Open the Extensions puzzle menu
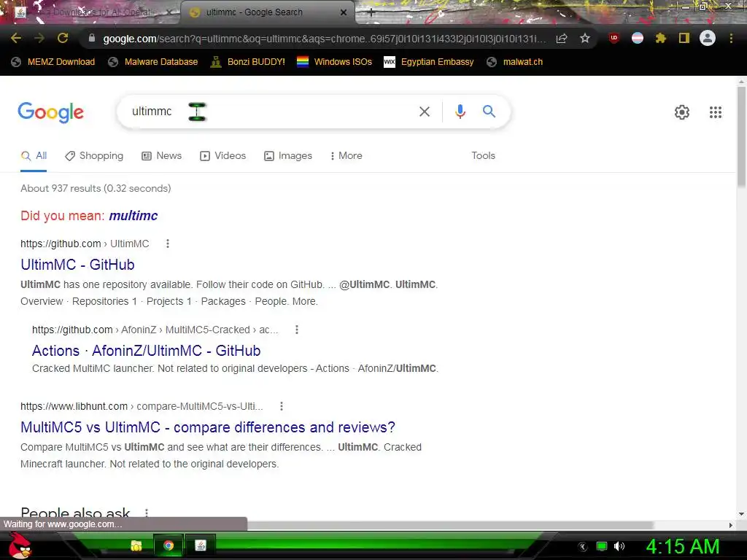The height and width of the screenshot is (560, 747). point(661,38)
